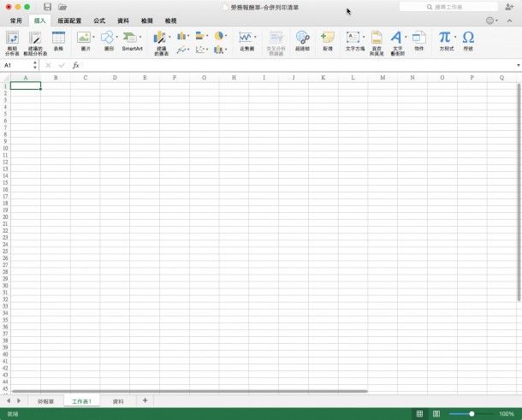Switch to Page Layout view in status bar

point(436,414)
